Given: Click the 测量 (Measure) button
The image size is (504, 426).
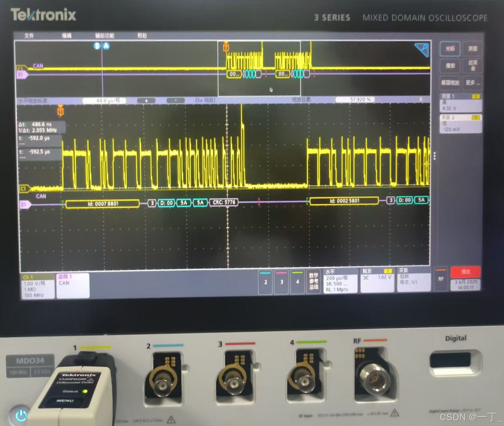Looking at the screenshot, I should [473, 48].
